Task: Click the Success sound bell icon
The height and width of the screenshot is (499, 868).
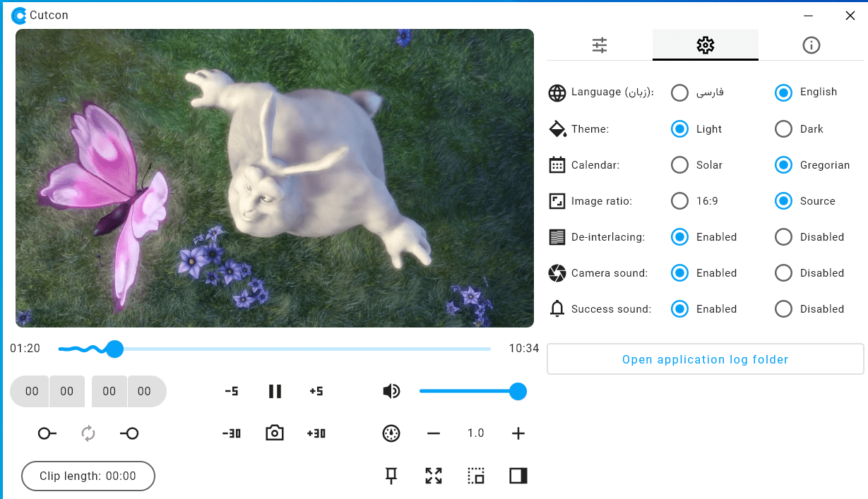Action: 557,309
